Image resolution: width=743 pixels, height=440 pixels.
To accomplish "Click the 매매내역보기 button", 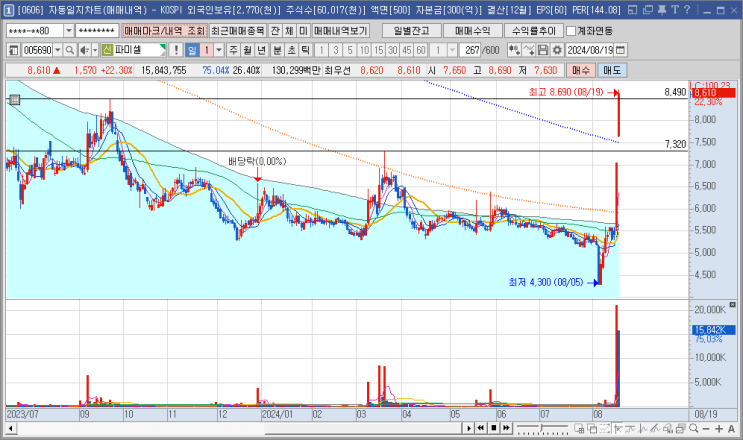I will tap(340, 31).
